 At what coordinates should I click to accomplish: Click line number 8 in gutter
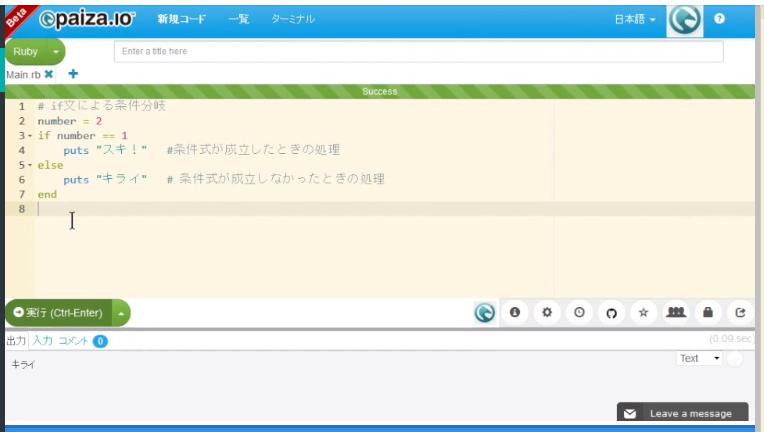tap(21, 209)
